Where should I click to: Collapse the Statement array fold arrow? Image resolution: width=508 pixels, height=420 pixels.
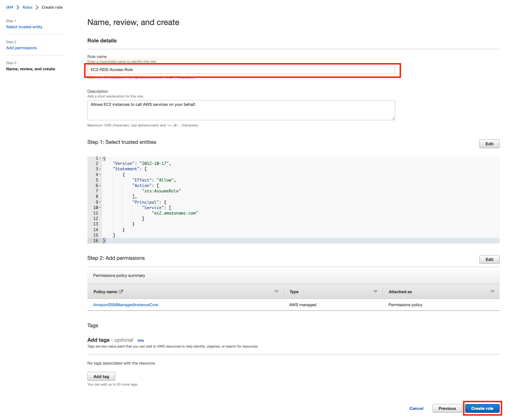click(x=100, y=169)
